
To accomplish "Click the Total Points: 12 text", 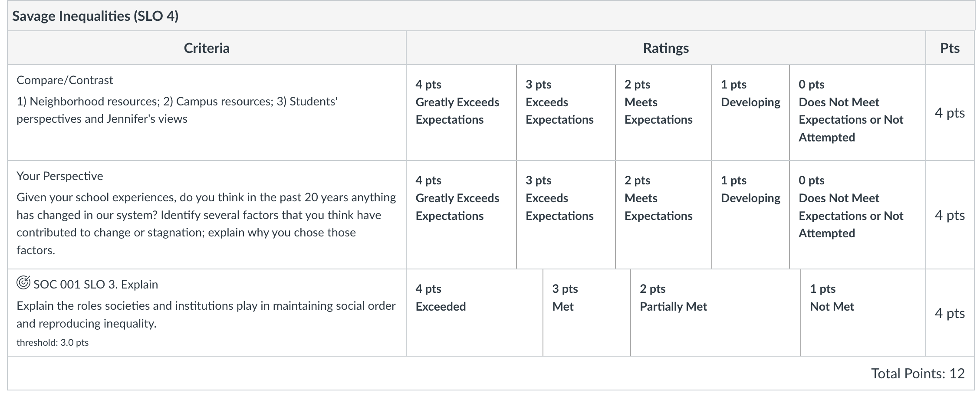I will (918, 374).
